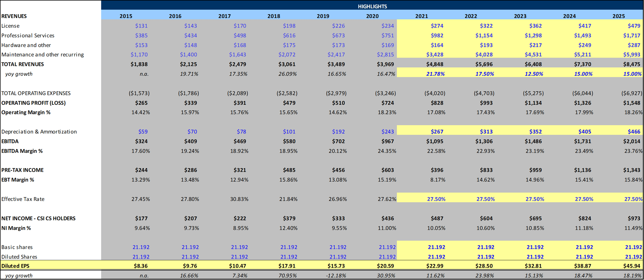Select operating margin cell 14.42%
The width and height of the screenshot is (644, 280).
pyautogui.click(x=141, y=113)
